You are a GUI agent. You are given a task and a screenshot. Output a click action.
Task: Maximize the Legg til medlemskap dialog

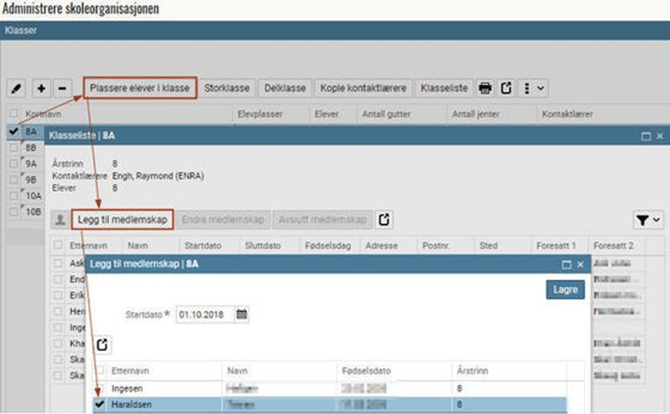tap(566, 265)
